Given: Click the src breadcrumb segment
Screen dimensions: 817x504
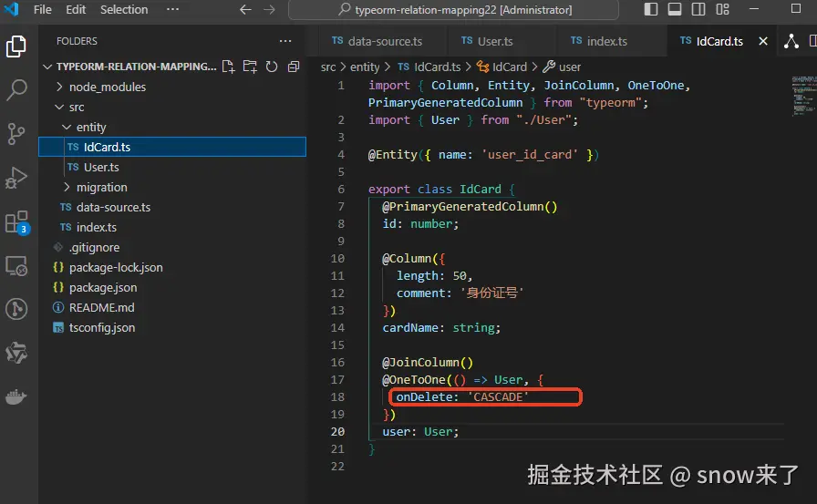Looking at the screenshot, I should pos(328,67).
